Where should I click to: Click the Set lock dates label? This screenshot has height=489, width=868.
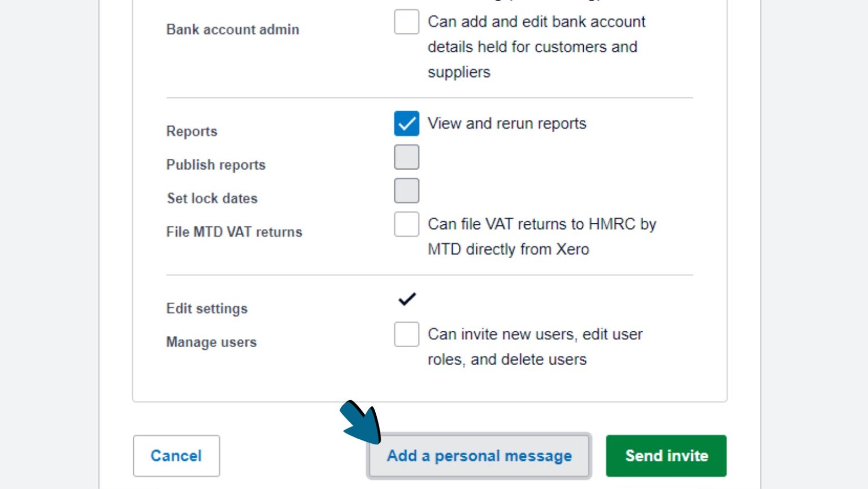point(212,198)
